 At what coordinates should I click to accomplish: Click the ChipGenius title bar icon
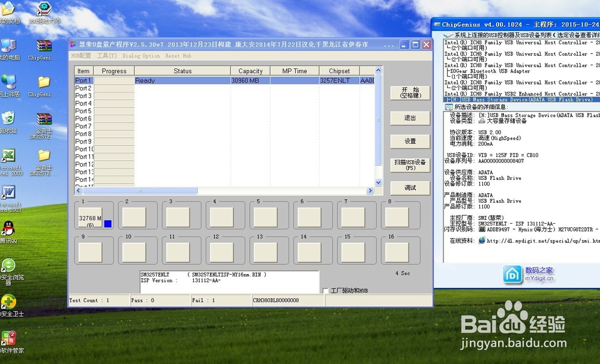437,25
